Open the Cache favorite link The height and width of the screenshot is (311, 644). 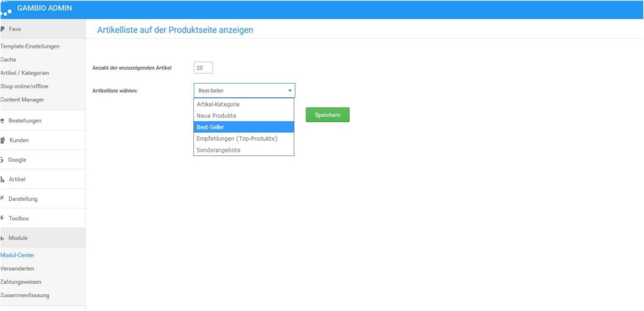point(8,60)
